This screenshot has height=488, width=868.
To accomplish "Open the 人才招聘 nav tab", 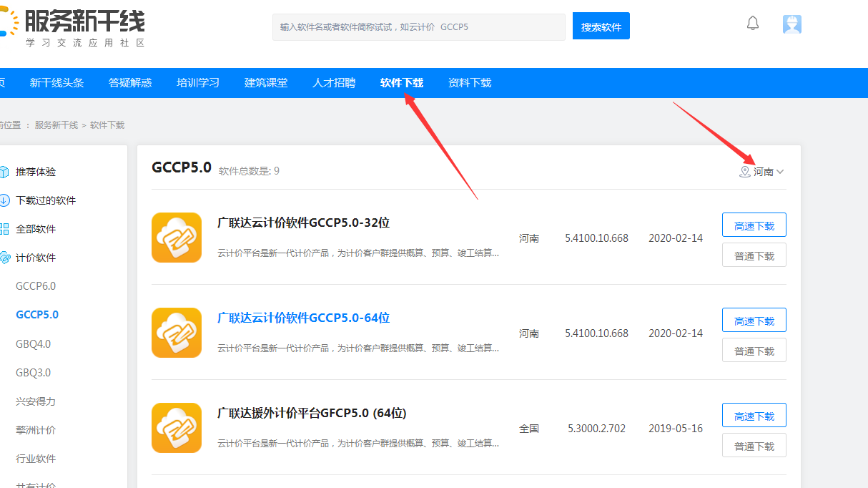I will pyautogui.click(x=334, y=83).
